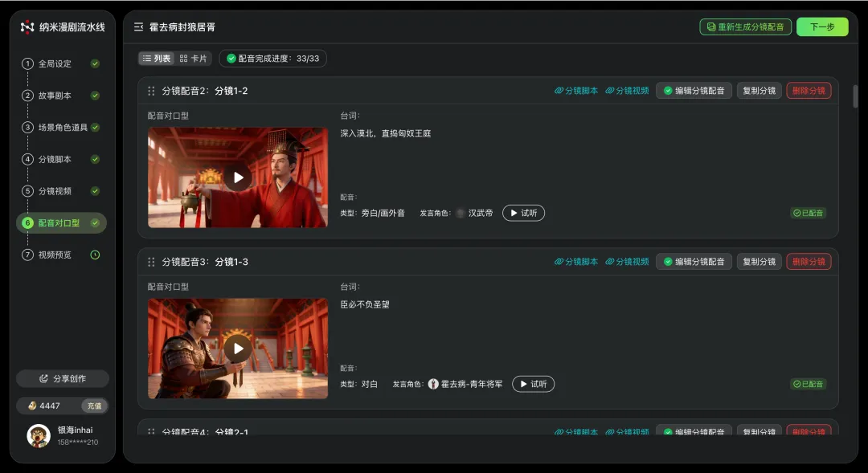The image size is (868, 473).
Task: Click the coin balance icon next to 4447
Action: pos(32,406)
